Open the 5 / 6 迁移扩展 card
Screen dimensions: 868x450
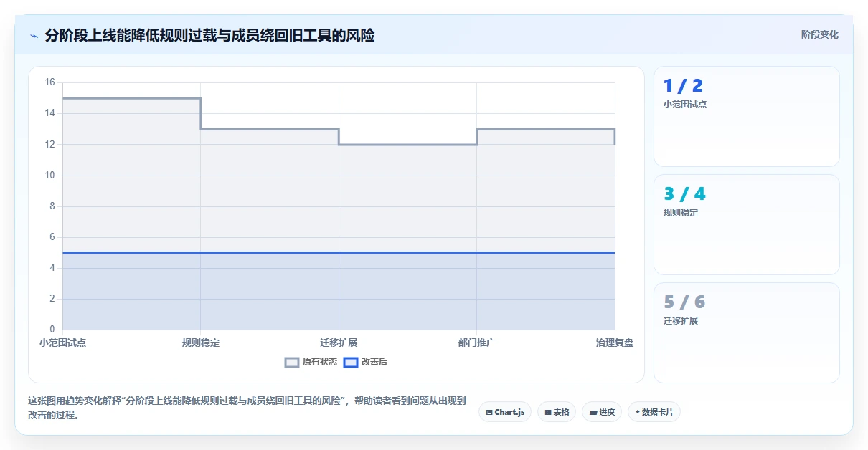click(746, 332)
